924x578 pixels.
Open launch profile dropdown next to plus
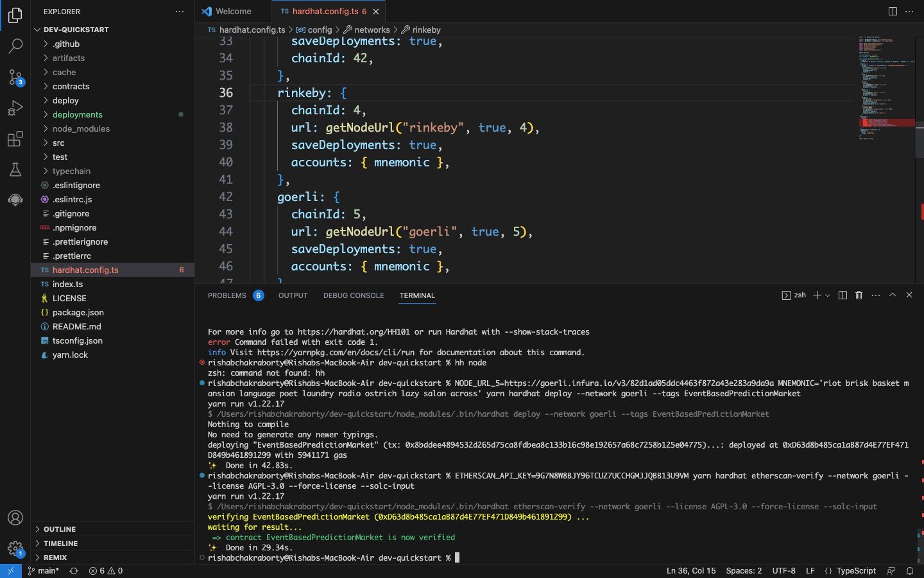click(x=828, y=295)
